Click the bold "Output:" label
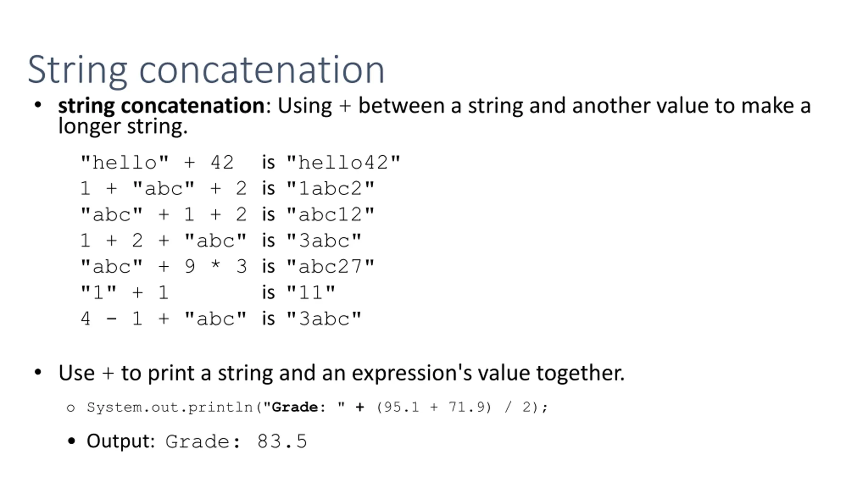The image size is (868, 488). coord(120,441)
